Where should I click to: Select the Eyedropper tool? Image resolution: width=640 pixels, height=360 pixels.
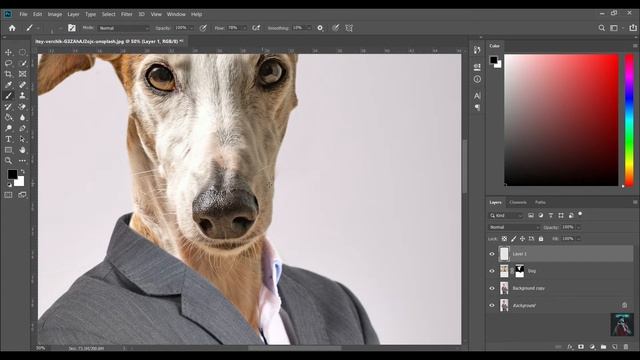click(x=8, y=85)
